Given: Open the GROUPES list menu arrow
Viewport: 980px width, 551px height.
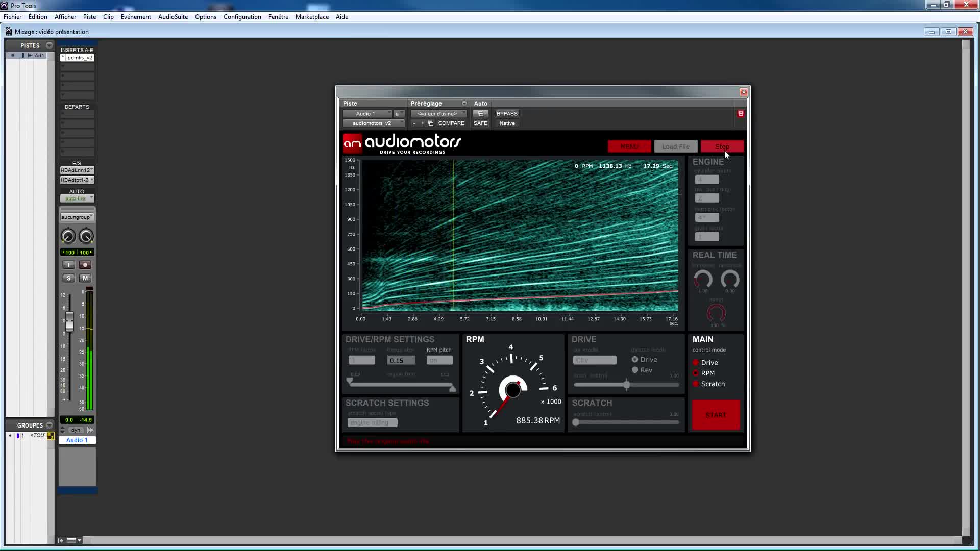Looking at the screenshot, I should point(49,425).
